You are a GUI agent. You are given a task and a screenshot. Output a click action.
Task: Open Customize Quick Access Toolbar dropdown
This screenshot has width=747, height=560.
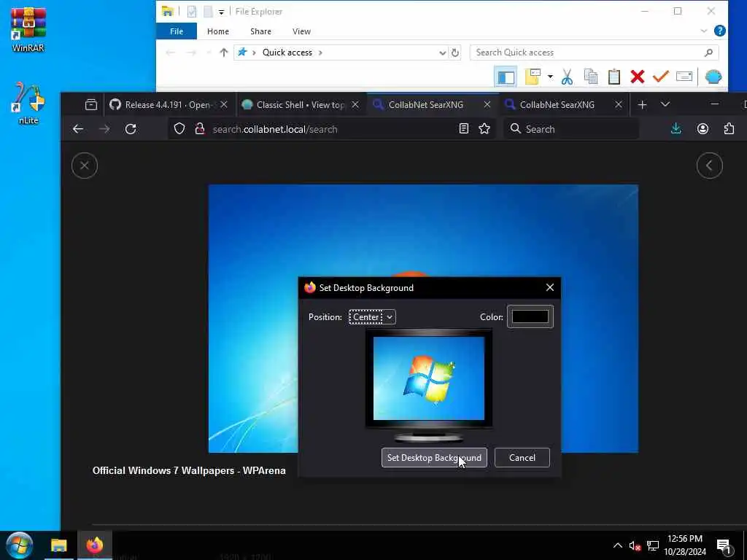(x=222, y=12)
